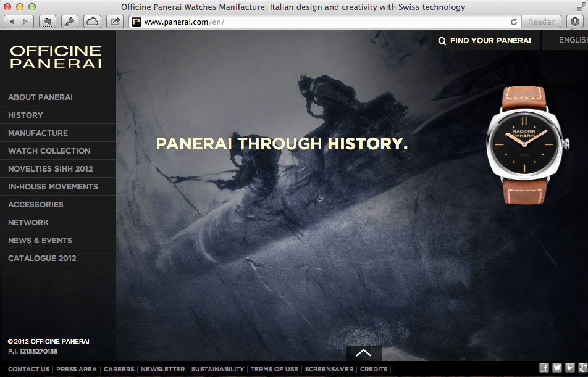Click the Find Your Panerai label
Screen dimensions: 588x377
click(490, 41)
